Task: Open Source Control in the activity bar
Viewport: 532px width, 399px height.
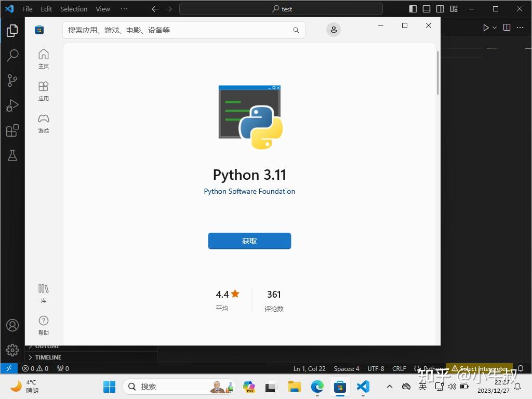Action: (x=12, y=81)
